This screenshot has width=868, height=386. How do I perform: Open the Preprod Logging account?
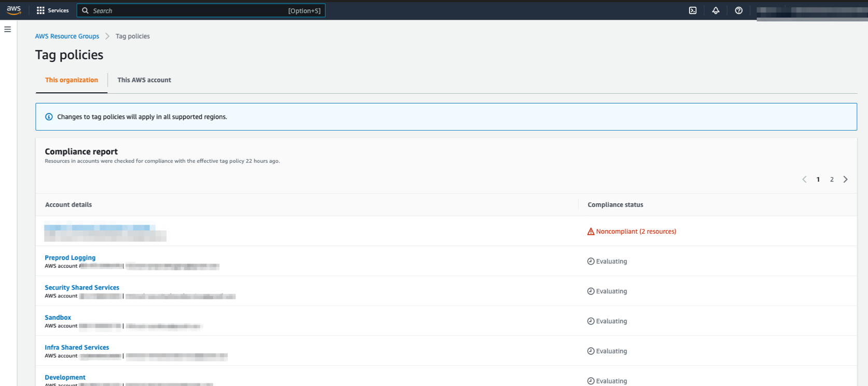70,258
